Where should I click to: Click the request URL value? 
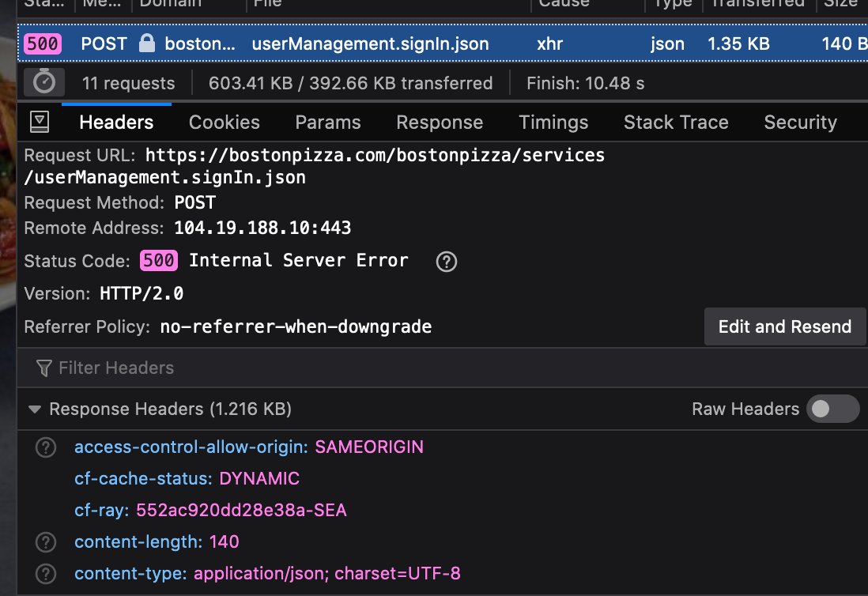[x=315, y=167]
